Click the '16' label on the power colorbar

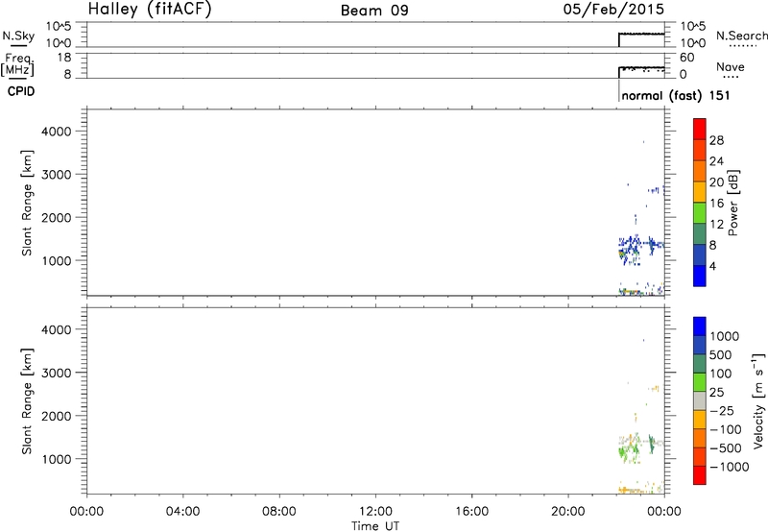pyautogui.click(x=716, y=204)
